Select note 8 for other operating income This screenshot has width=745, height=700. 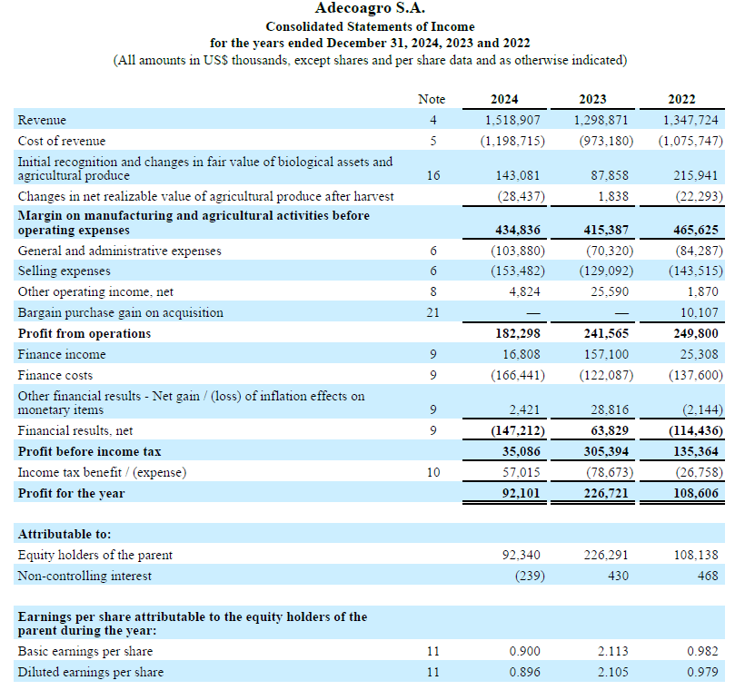pyautogui.click(x=432, y=291)
